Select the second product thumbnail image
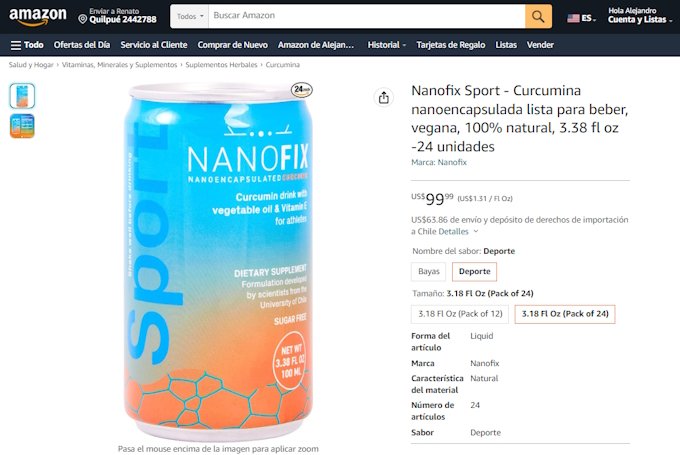 (x=22, y=126)
